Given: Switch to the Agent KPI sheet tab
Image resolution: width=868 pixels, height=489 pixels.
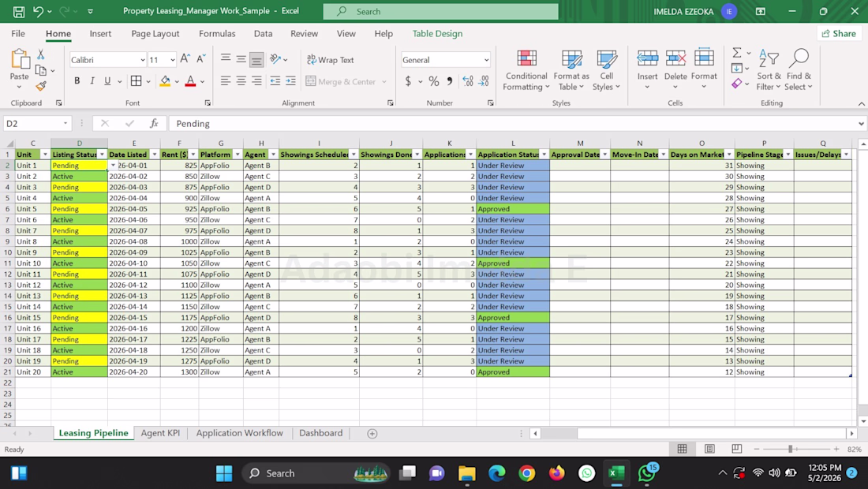Looking at the screenshot, I should click(160, 433).
